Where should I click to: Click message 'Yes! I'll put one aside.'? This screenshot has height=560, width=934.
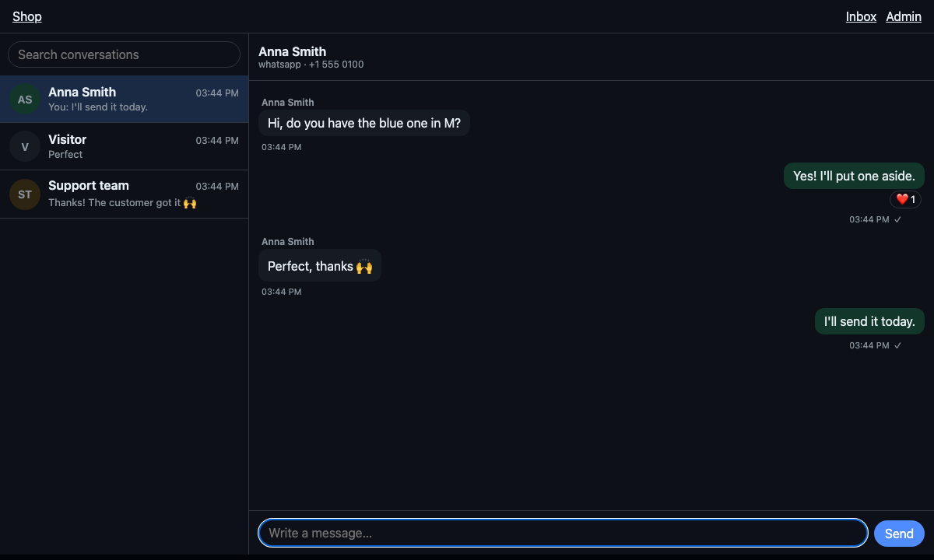pyautogui.click(x=854, y=176)
